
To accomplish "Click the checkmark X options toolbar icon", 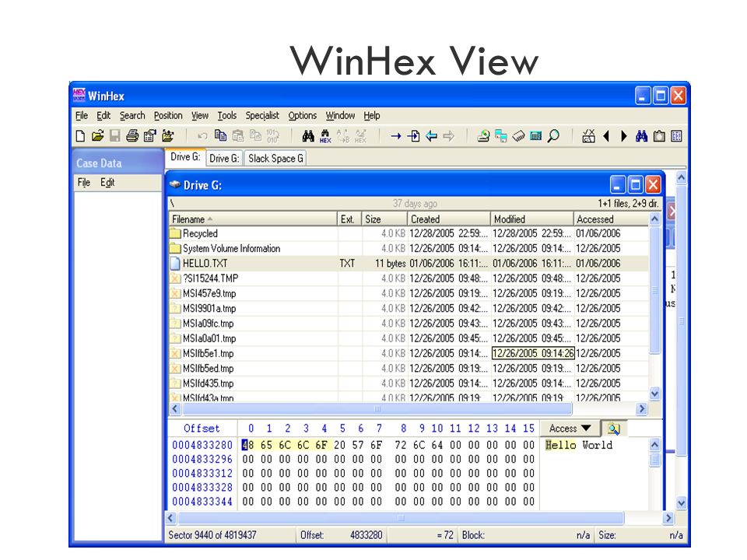I will (588, 136).
